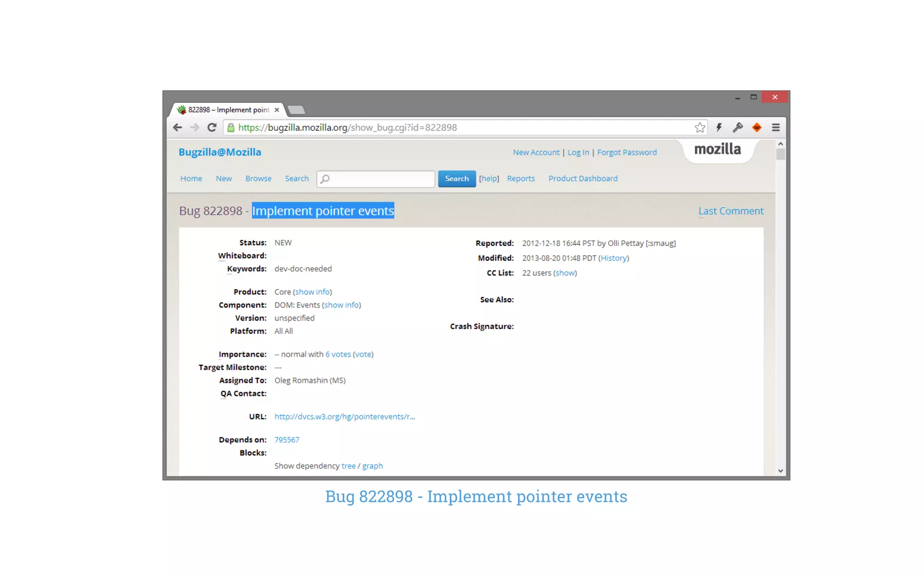Click highlighted title Implement pointer events
Image resolution: width=924 pixels, height=578 pixels.
tap(323, 210)
